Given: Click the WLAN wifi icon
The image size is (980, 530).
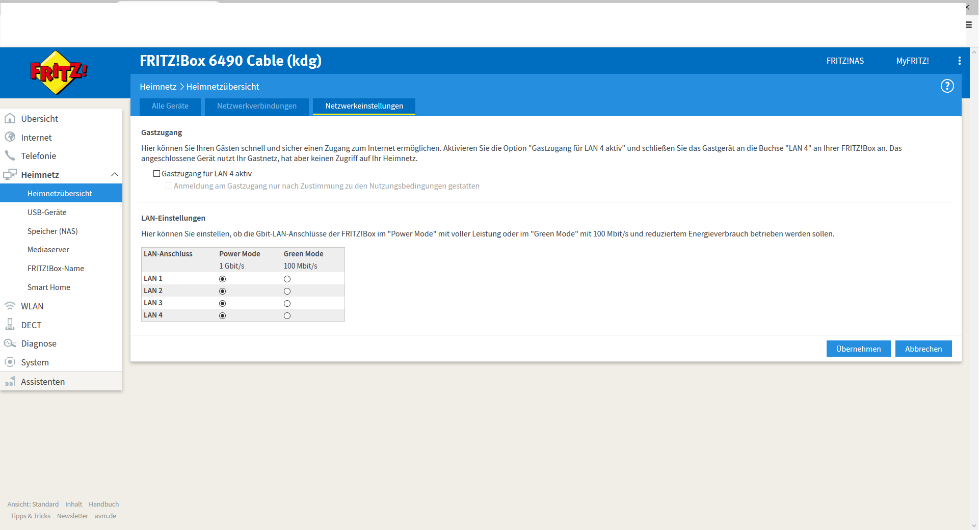Looking at the screenshot, I should 10,306.
